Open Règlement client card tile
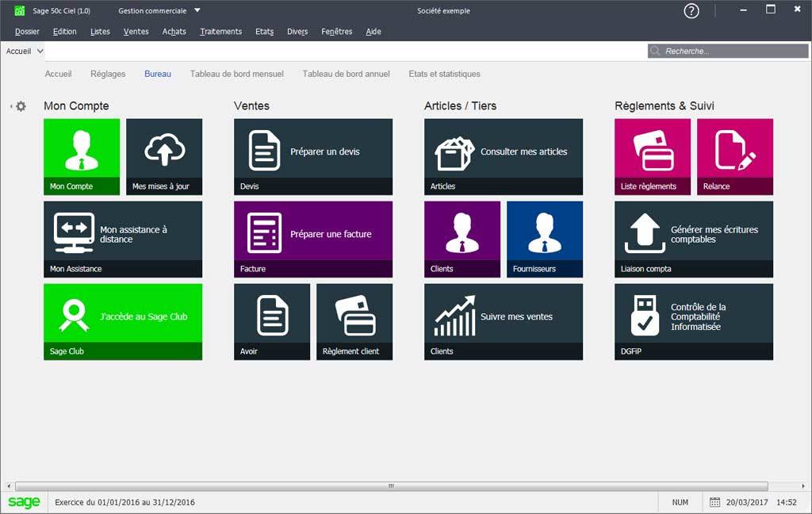Image resolution: width=812 pixels, height=514 pixels. coord(354,321)
